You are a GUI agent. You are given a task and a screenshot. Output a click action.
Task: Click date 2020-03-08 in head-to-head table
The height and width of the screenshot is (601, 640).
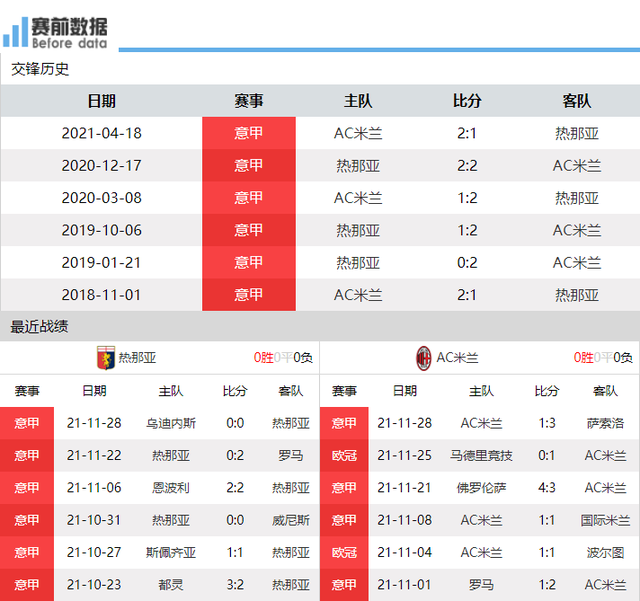(x=102, y=198)
